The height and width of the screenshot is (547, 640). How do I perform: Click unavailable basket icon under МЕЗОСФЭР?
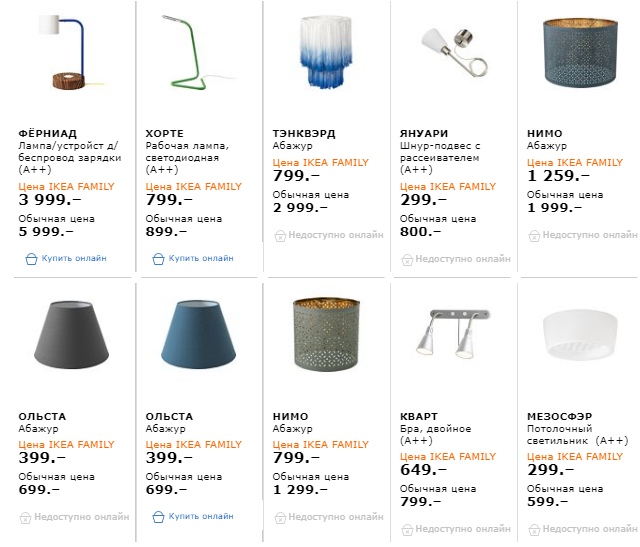(x=534, y=528)
